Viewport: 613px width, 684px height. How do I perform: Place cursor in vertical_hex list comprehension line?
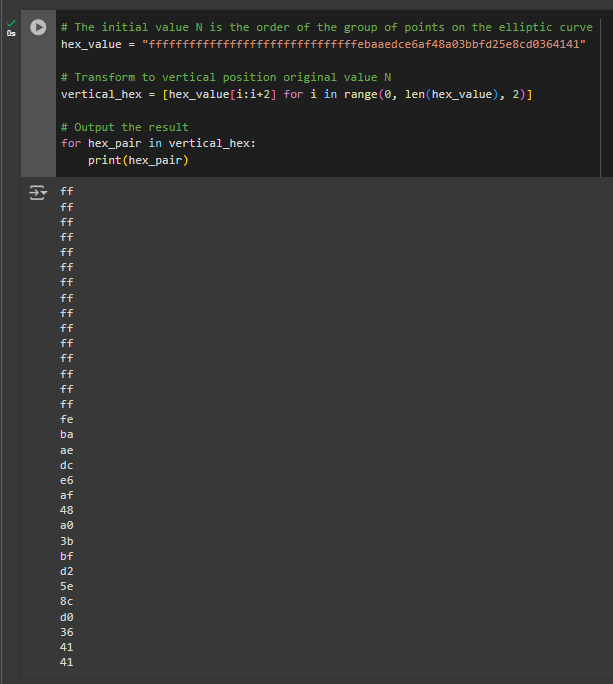point(297,94)
